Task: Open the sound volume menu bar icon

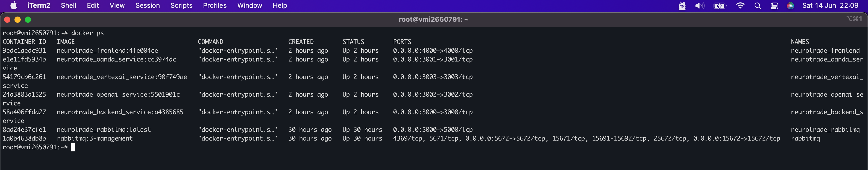Action: [700, 6]
